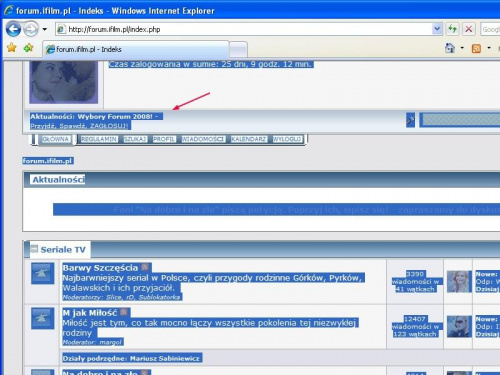The height and width of the screenshot is (375, 500).
Task: Click small icon next to Barwy Szczęścia title
Action: coord(145,267)
